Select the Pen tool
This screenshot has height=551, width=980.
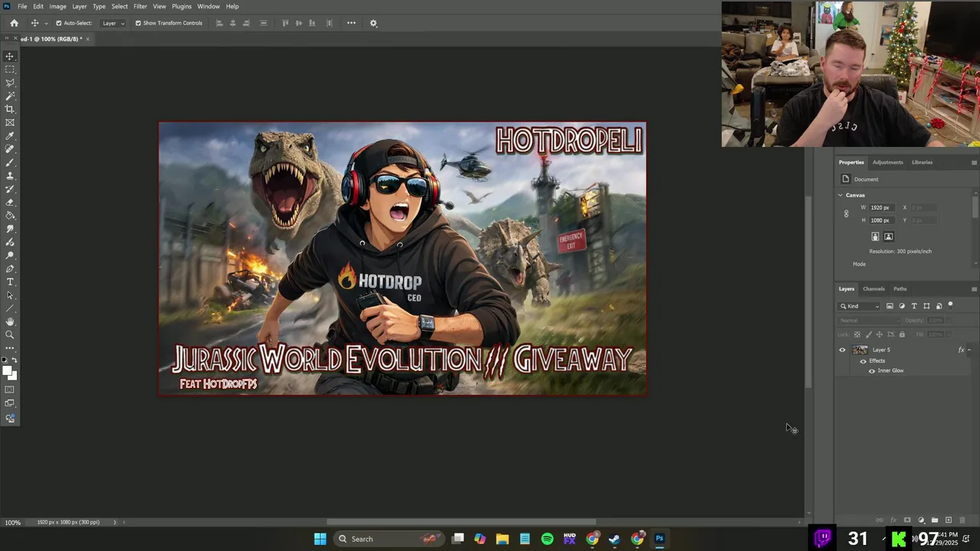10,269
